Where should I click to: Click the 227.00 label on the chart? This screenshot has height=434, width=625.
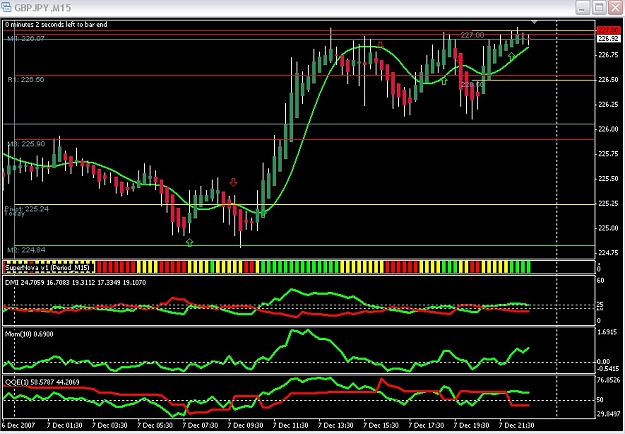click(x=472, y=35)
